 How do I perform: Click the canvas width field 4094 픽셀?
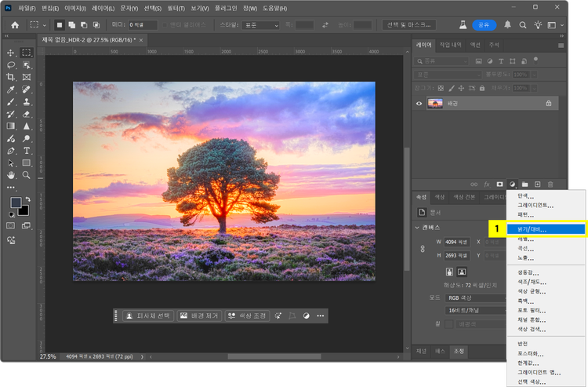click(456, 242)
